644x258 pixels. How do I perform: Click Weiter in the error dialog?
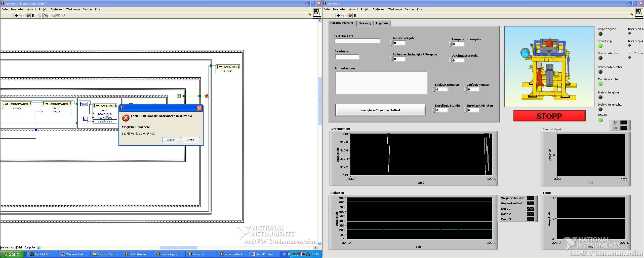[x=171, y=140]
